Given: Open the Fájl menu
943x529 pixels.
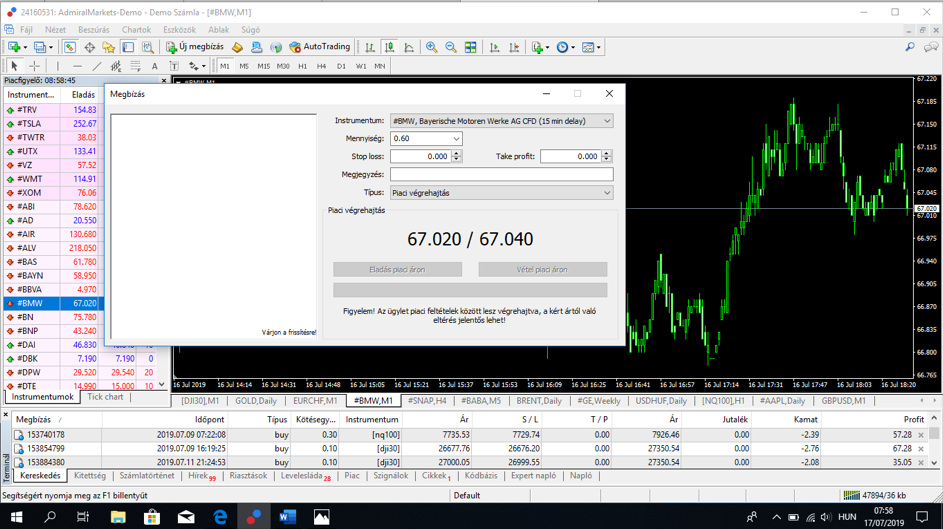Looking at the screenshot, I should [26, 29].
